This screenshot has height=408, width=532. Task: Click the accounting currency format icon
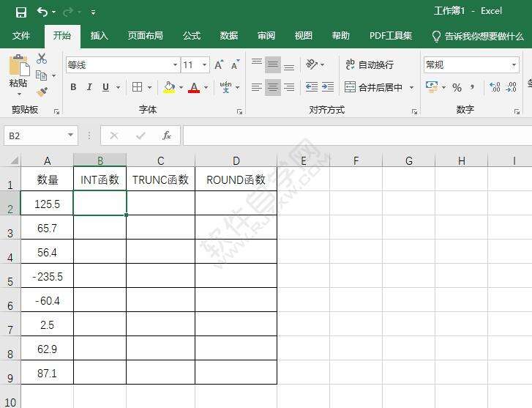coord(432,87)
